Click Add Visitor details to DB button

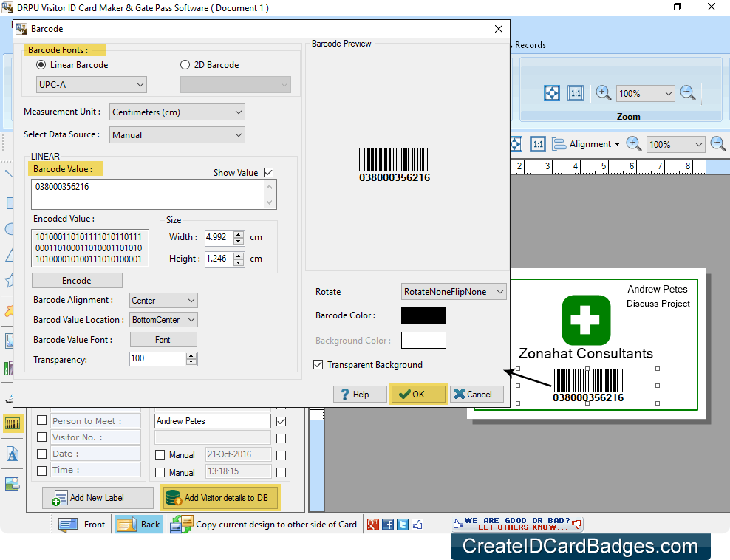[x=219, y=498]
